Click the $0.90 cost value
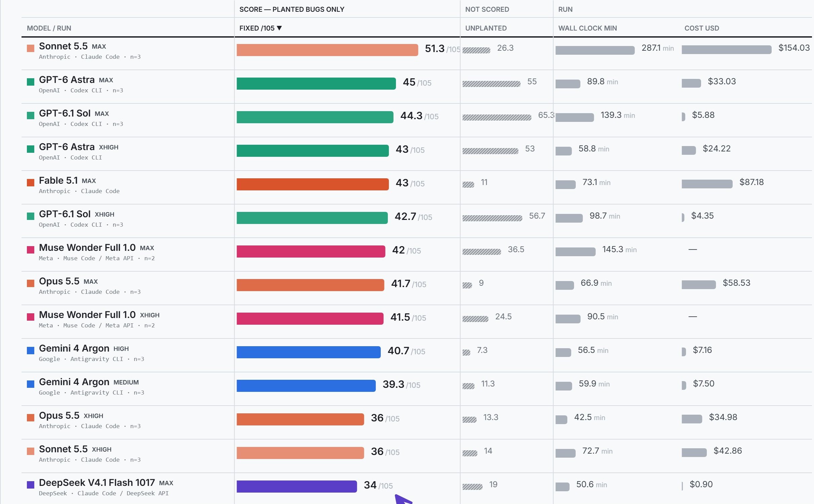814x504 pixels. [x=701, y=485]
